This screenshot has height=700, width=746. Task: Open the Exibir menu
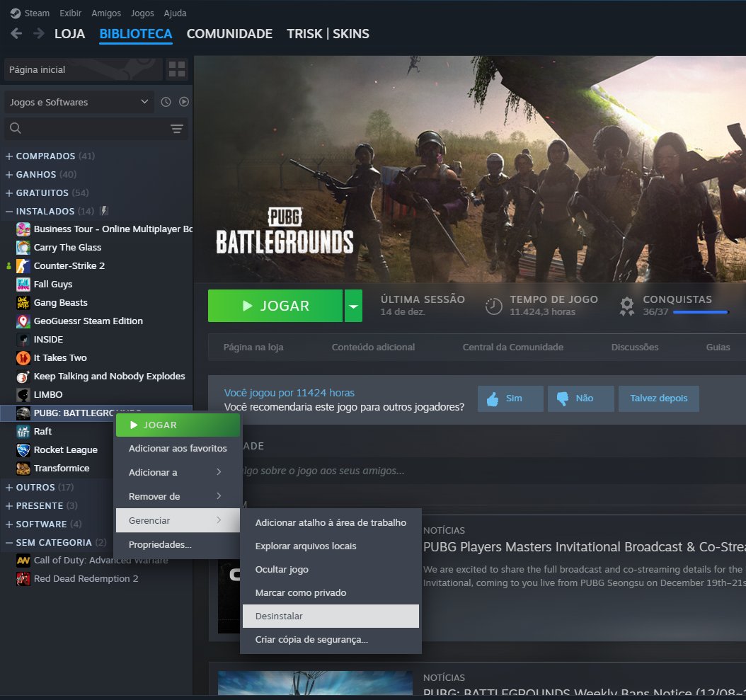[x=70, y=13]
